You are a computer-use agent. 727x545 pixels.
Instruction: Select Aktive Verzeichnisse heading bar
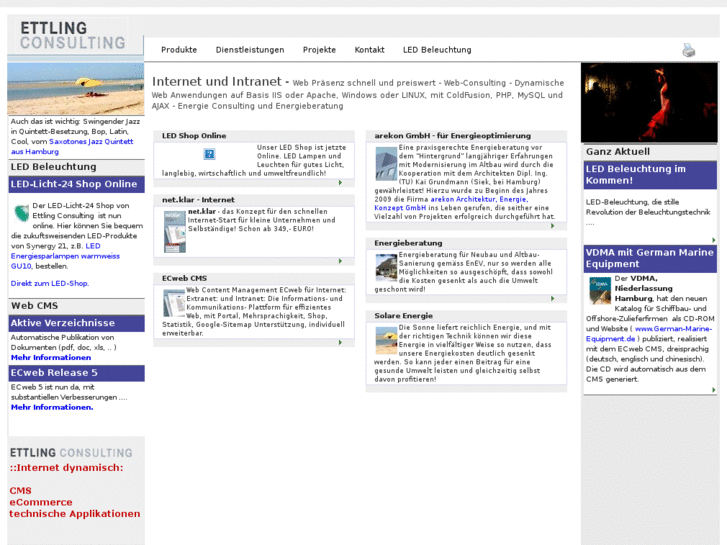point(77,323)
